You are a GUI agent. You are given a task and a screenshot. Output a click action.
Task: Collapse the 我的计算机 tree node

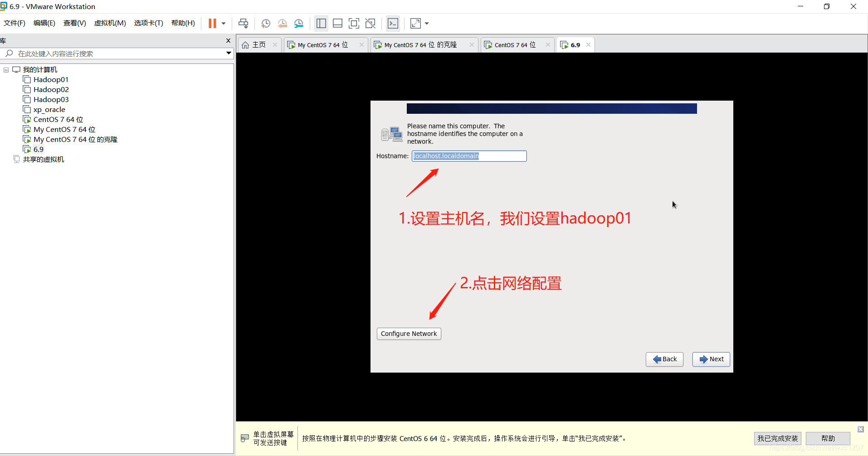coord(6,70)
